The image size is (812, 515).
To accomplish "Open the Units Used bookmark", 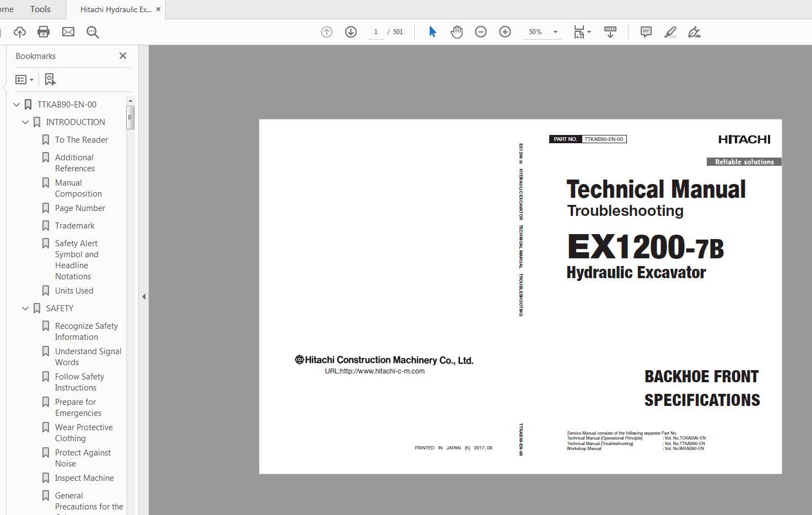I will pyautogui.click(x=74, y=290).
